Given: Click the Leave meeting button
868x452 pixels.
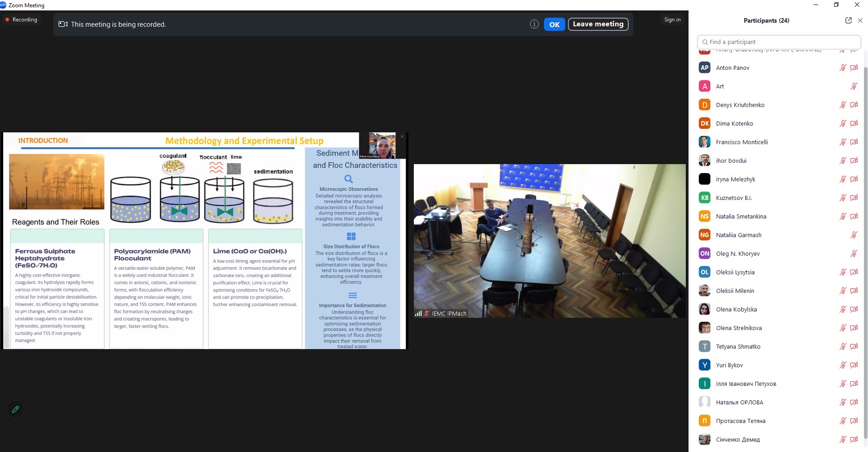Looking at the screenshot, I should (x=598, y=24).
